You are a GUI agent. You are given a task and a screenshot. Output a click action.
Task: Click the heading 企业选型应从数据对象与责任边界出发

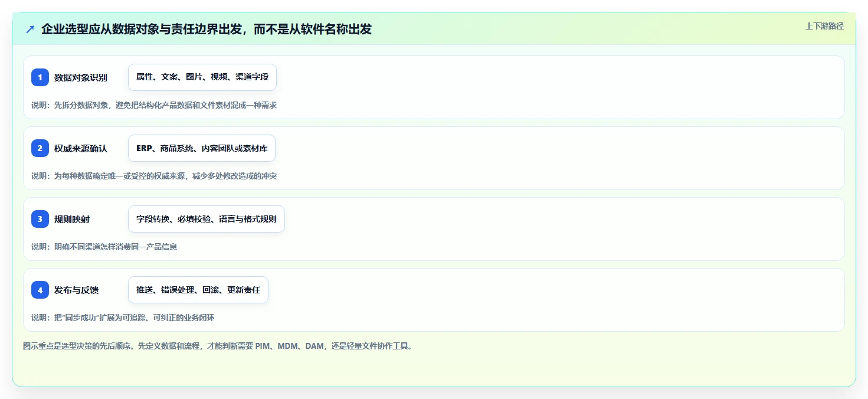(207, 29)
